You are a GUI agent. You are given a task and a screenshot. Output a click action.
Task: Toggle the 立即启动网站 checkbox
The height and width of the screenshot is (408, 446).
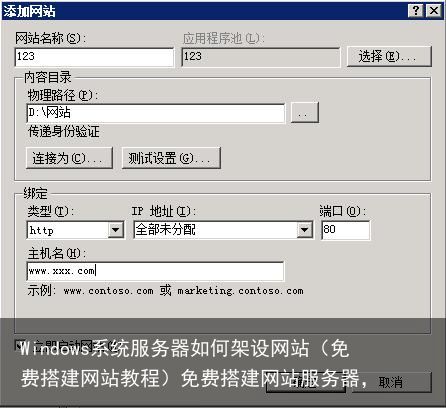click(18, 344)
